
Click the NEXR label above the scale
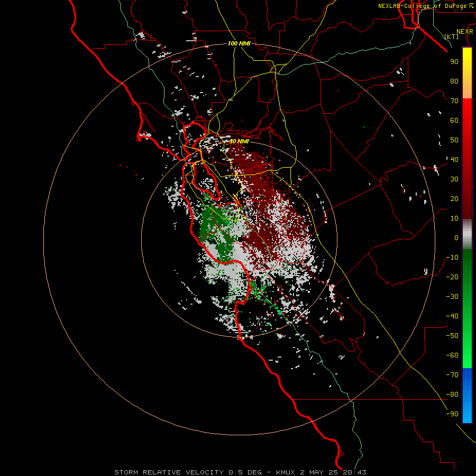pyautogui.click(x=465, y=32)
